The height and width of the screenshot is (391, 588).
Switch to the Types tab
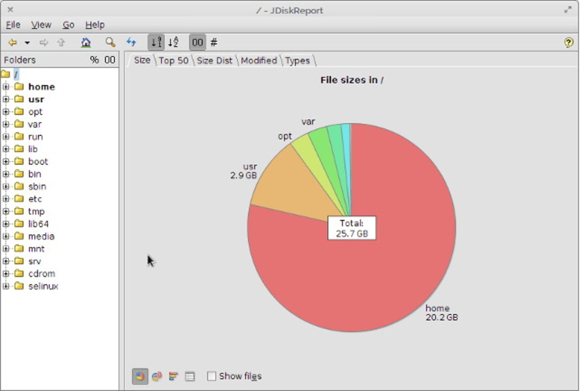[297, 60]
